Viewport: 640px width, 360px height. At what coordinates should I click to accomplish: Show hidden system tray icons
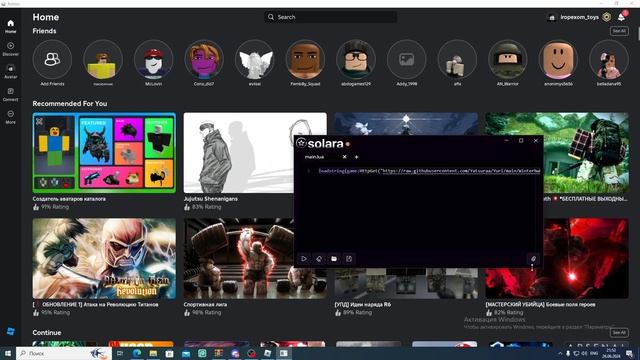(560, 353)
